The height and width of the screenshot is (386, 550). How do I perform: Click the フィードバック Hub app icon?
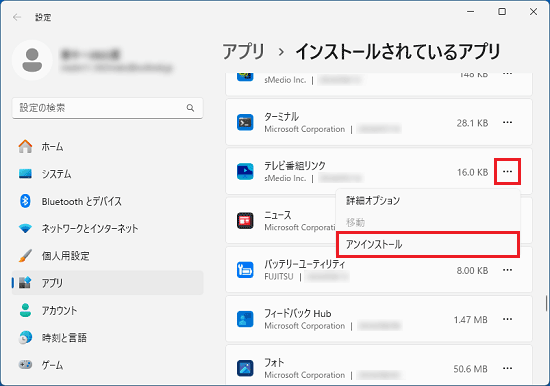[x=245, y=319]
